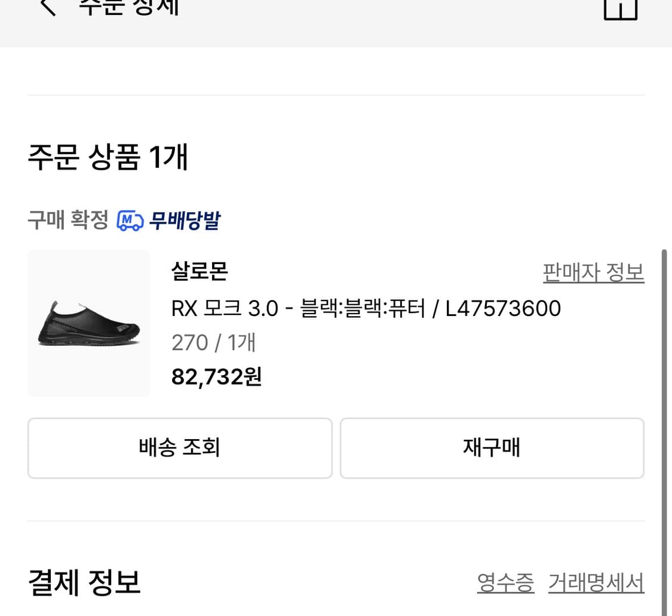The width and height of the screenshot is (672, 616).
Task: Tap the 구매 확정 status label
Action: pyautogui.click(x=68, y=220)
